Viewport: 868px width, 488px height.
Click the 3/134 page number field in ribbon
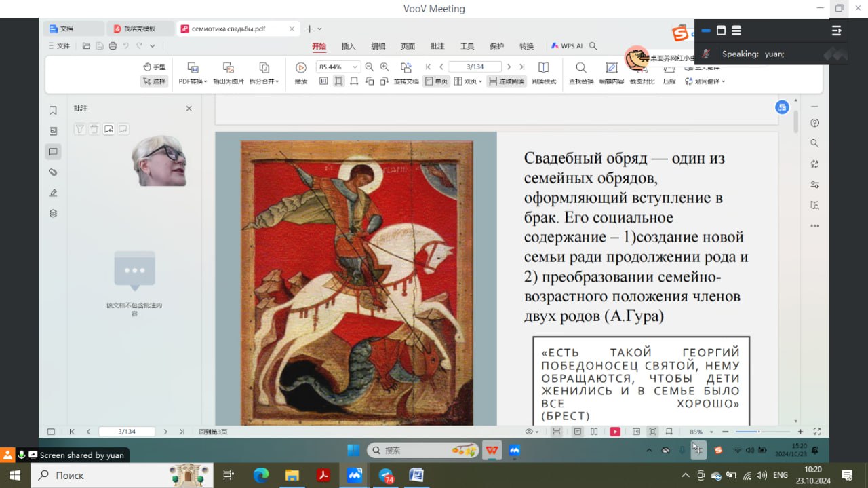475,67
